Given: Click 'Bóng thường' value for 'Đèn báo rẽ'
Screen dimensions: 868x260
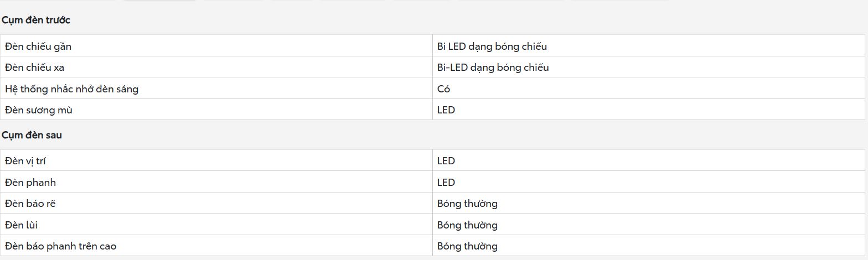Looking at the screenshot, I should [467, 204].
